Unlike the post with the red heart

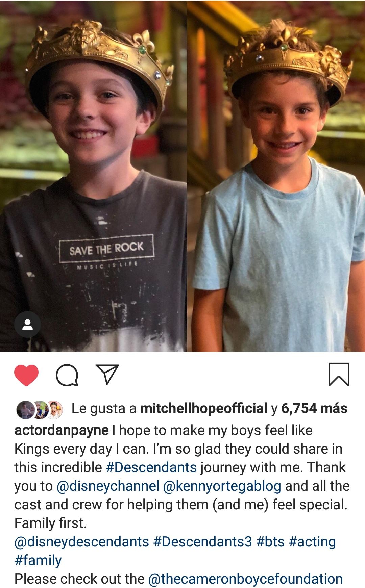click(x=26, y=375)
